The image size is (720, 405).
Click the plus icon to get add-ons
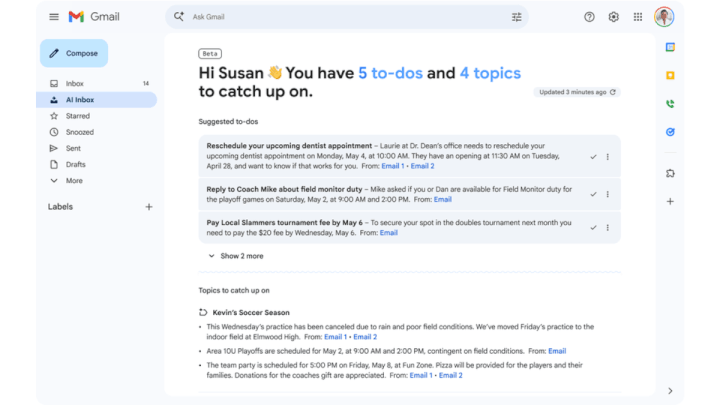tap(670, 201)
